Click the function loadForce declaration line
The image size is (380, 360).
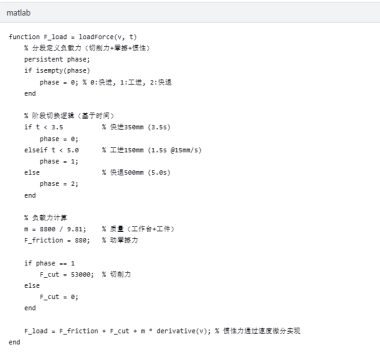click(x=73, y=37)
